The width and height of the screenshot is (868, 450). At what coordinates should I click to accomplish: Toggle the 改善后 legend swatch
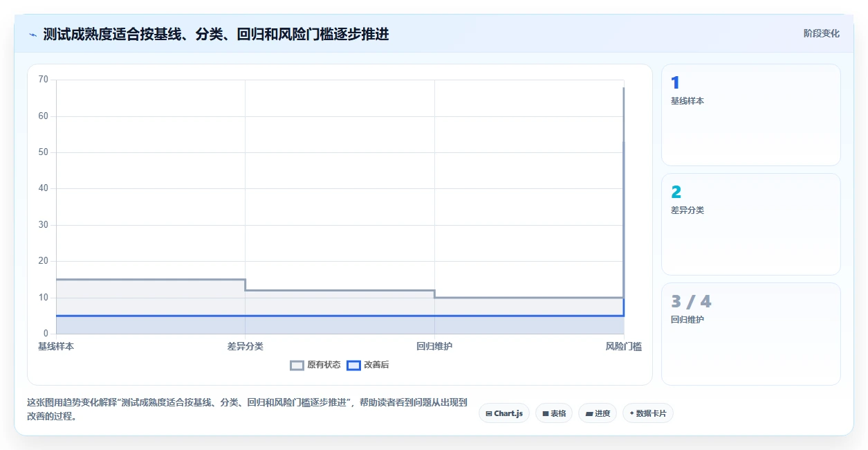pyautogui.click(x=353, y=366)
